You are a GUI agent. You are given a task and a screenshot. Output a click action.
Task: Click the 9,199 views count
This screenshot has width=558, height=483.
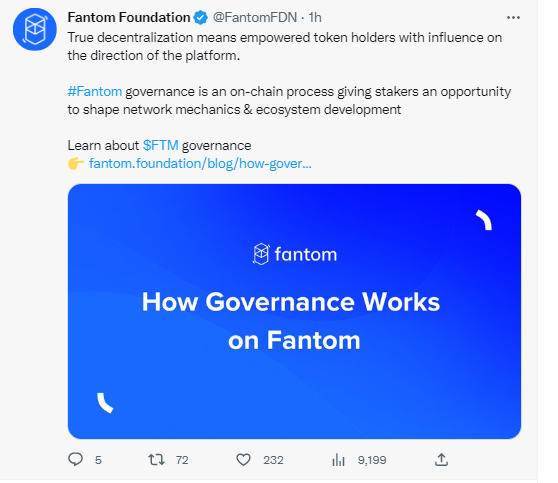pyautogui.click(x=372, y=460)
